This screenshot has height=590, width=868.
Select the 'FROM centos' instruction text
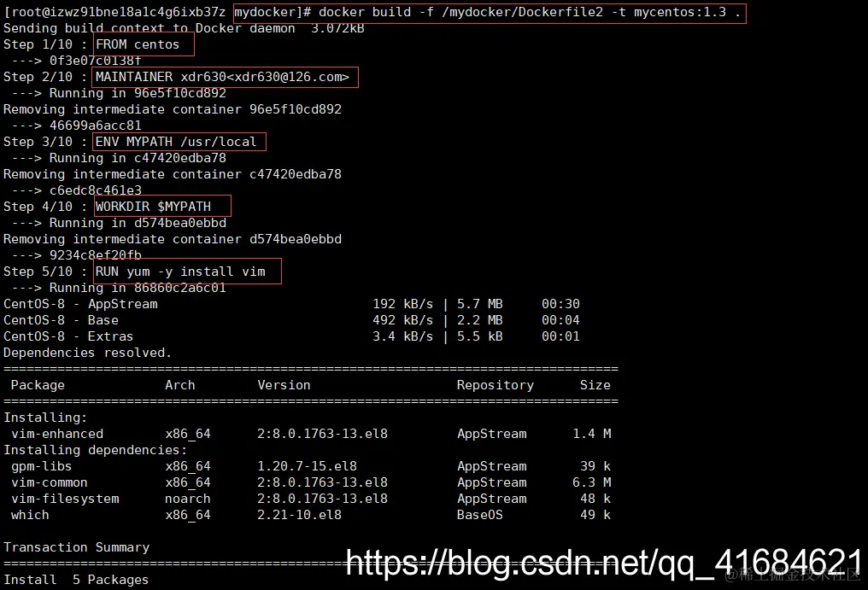coord(138,44)
